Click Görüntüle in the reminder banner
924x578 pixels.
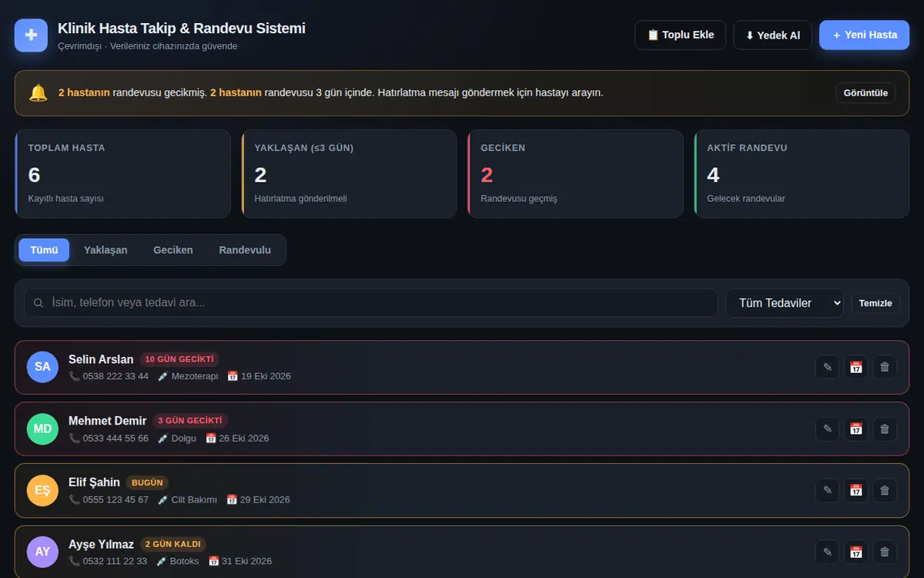(x=865, y=93)
